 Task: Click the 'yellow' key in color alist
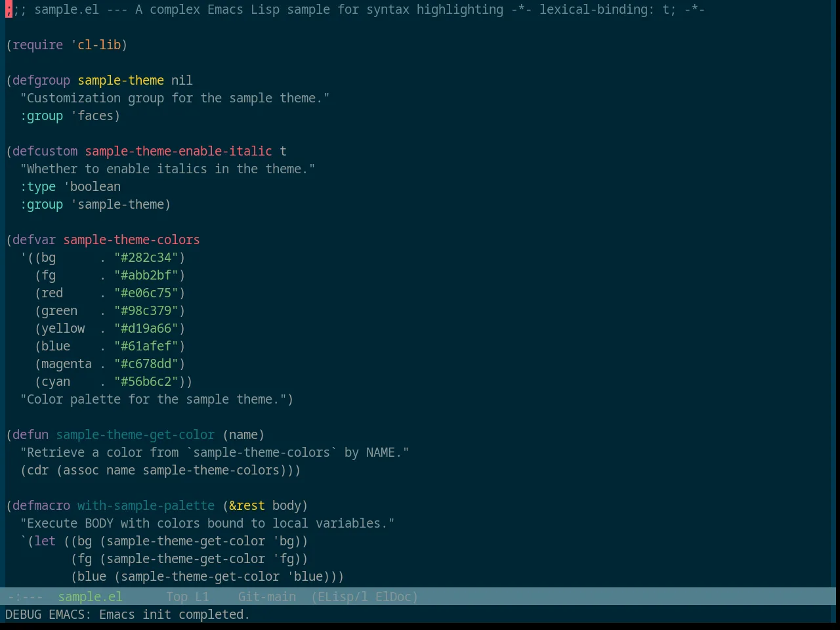coord(63,328)
